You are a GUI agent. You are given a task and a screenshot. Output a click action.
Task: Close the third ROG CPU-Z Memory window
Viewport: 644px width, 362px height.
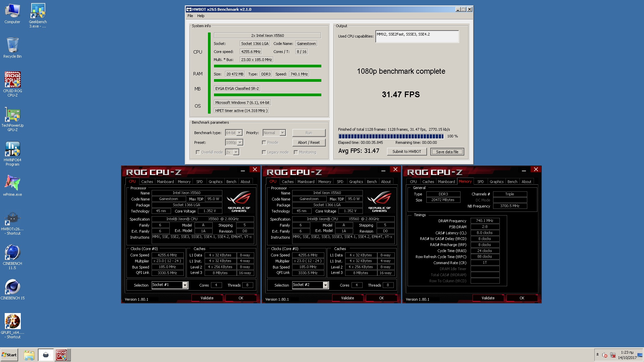pos(536,170)
